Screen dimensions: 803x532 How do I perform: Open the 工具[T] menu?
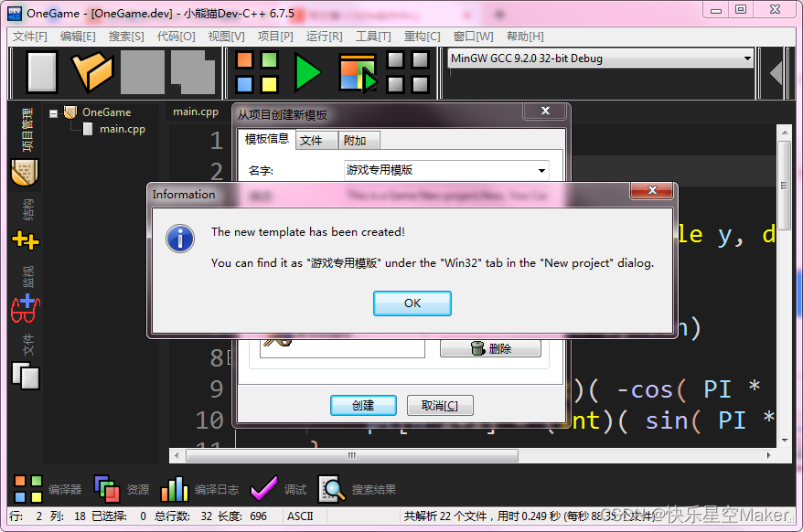(373, 37)
